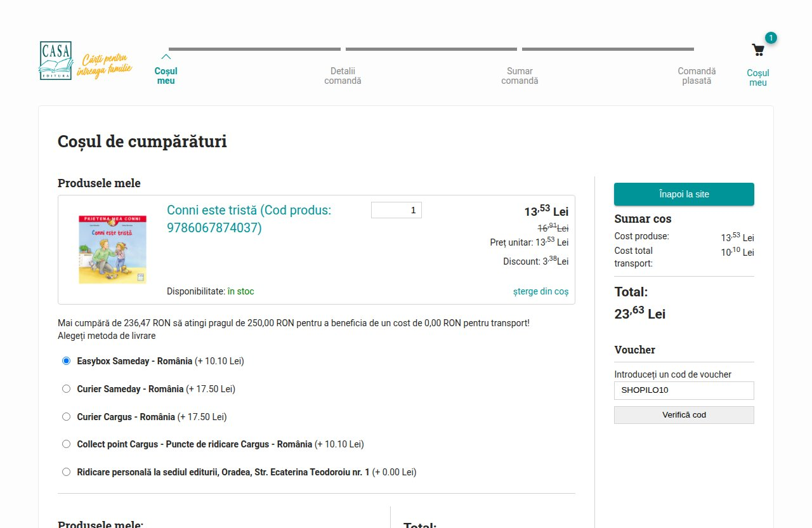Select Easybox Sameday delivery option

pyautogui.click(x=66, y=360)
